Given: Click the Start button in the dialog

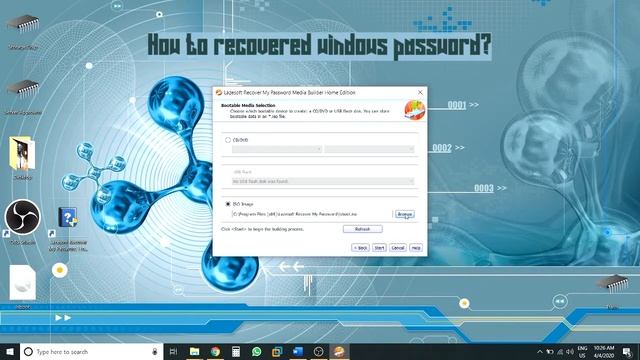Looking at the screenshot, I should 379,248.
